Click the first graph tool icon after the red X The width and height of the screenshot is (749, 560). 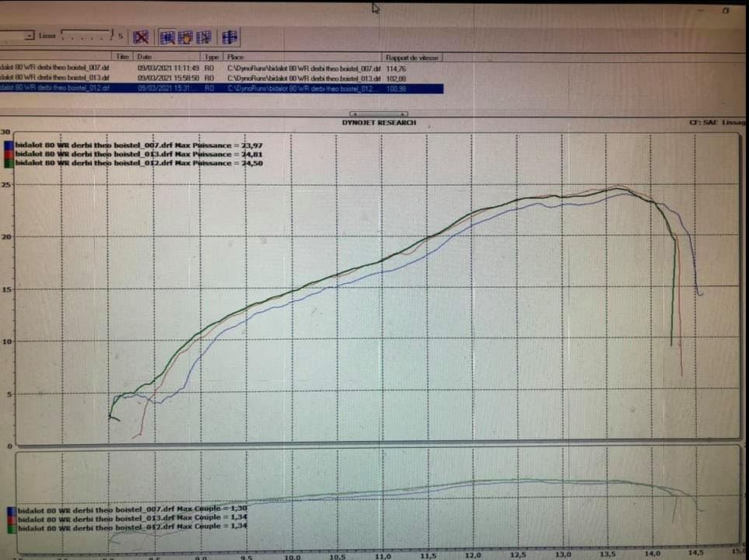(167, 37)
